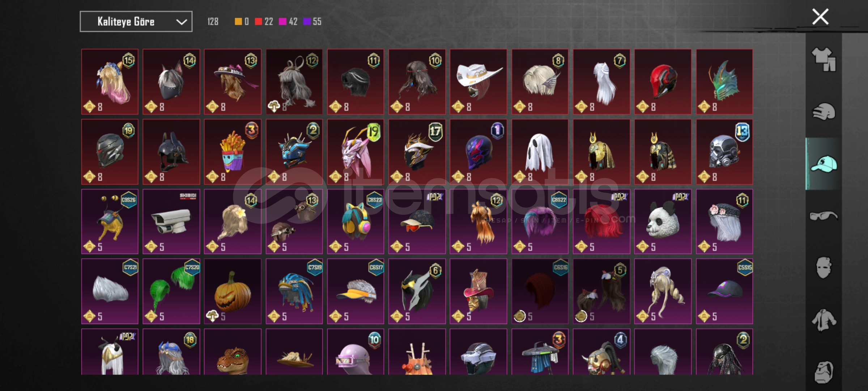Choose the french fries hat item
Screen dimensions: 868x391
[233, 152]
